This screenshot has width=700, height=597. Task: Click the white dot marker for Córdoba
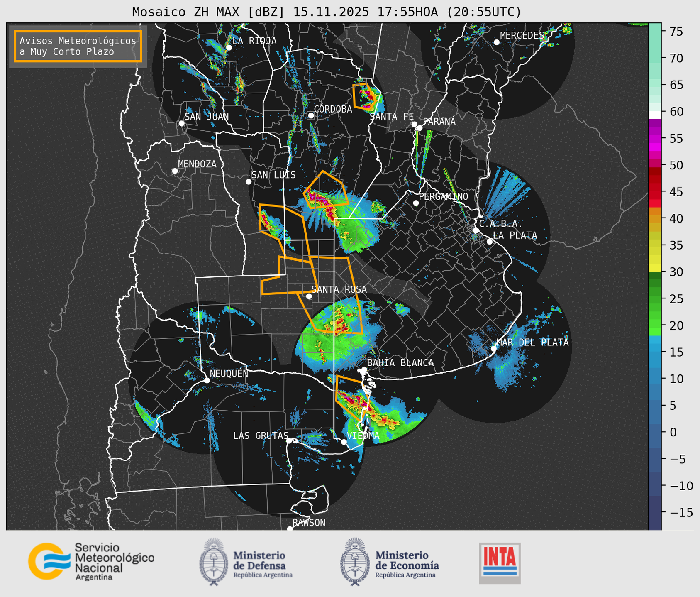(311, 115)
